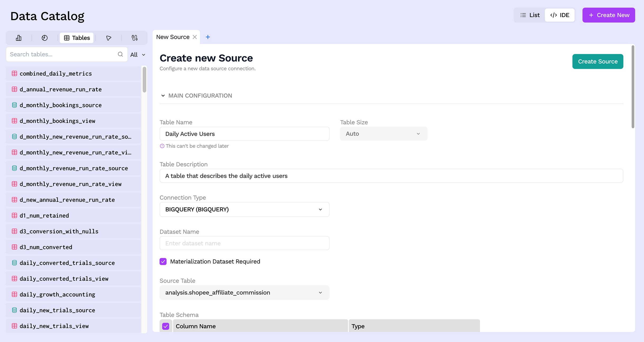644x342 pixels.
Task: Open the All filter dropdown
Action: 138,55
